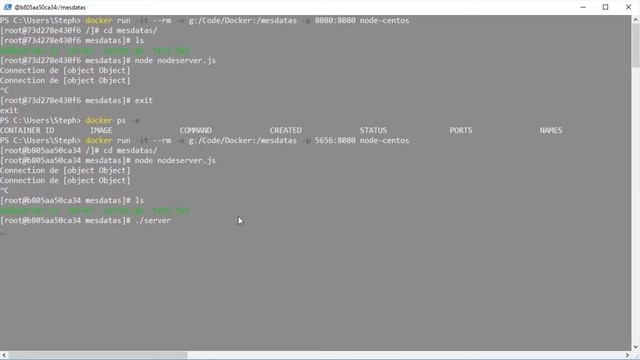The width and height of the screenshot is (640, 360).
Task: Click the window title '@b805aa50ca34:/mesdatas'
Action: tap(50, 7)
